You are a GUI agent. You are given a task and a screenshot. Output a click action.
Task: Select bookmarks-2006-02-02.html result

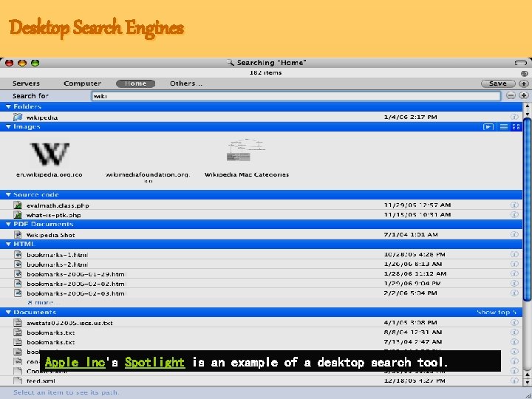point(76,284)
